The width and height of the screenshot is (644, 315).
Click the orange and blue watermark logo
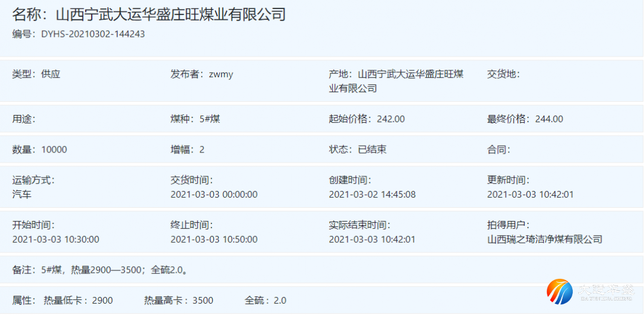[560, 292]
